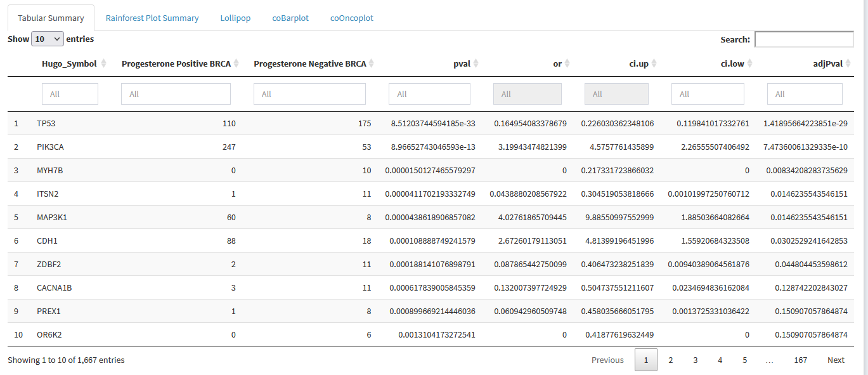The width and height of the screenshot is (868, 375).
Task: Select current page 1 button
Action: [645, 360]
